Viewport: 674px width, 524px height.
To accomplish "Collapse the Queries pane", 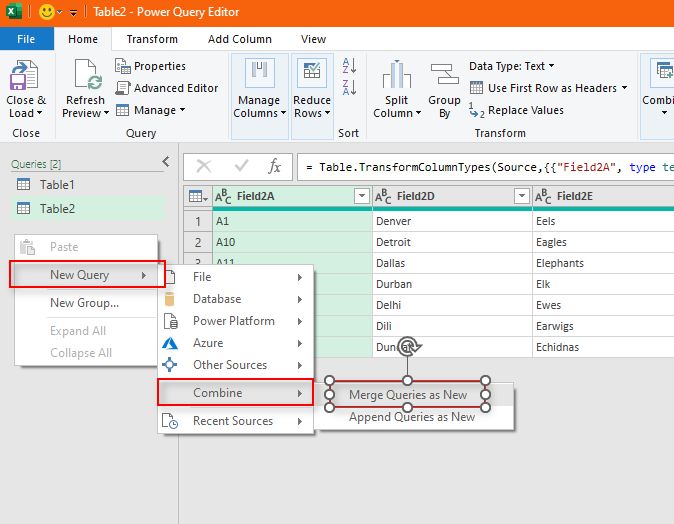I will click(x=166, y=162).
